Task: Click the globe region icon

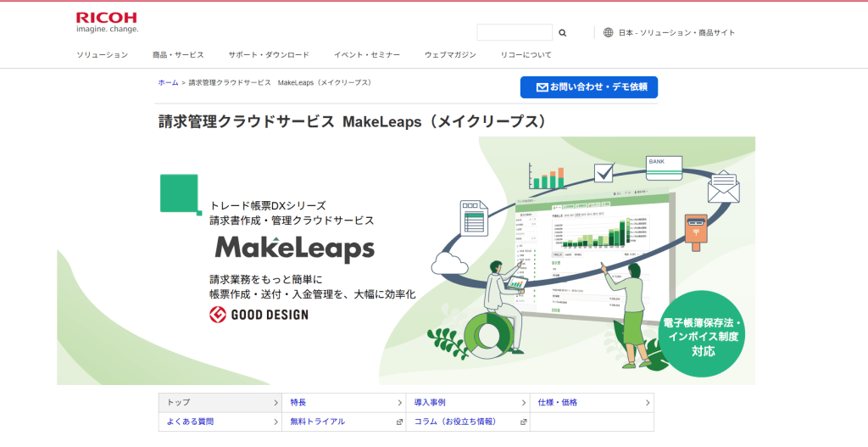Action: coord(609,33)
